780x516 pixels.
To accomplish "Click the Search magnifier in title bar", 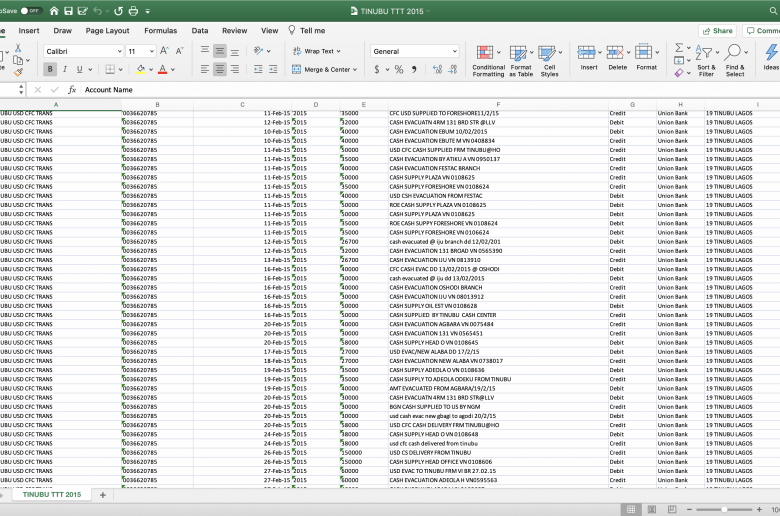I will [773, 10].
